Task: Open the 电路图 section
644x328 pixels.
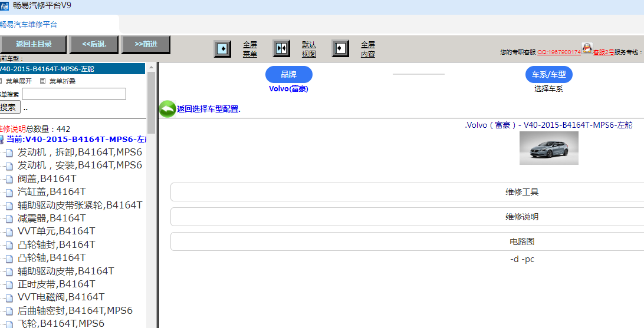Action: pos(407,241)
